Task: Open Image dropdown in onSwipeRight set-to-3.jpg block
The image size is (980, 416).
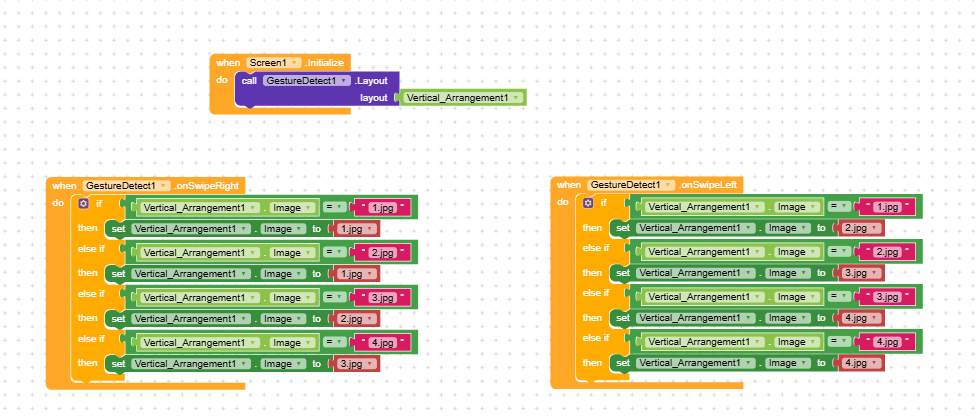Action: pyautogui.click(x=283, y=364)
